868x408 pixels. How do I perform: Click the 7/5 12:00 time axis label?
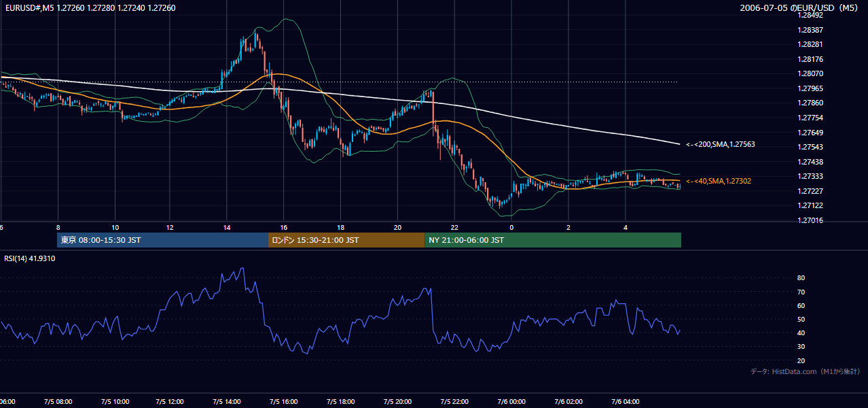click(x=171, y=402)
